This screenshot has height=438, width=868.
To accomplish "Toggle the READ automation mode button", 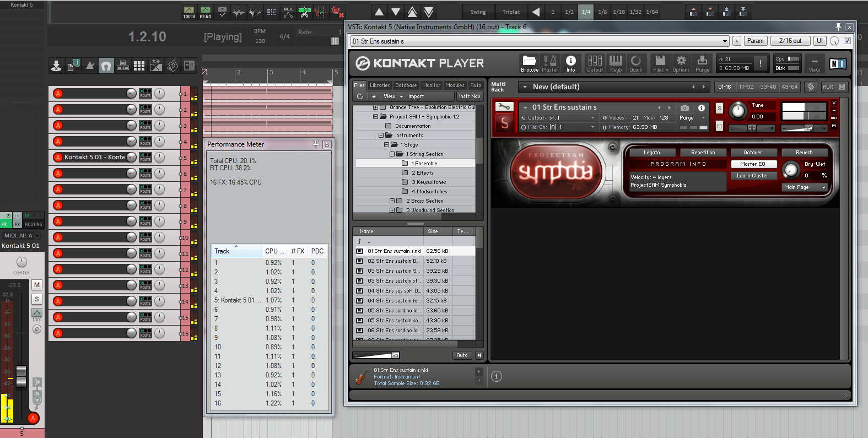I will 206,13.
